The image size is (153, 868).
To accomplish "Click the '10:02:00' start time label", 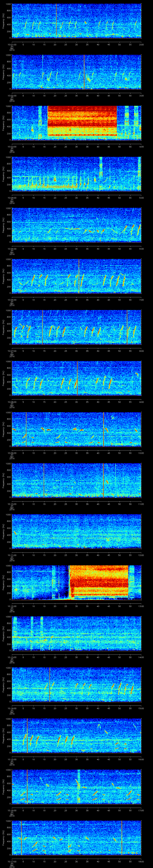I will click(x=12, y=96).
